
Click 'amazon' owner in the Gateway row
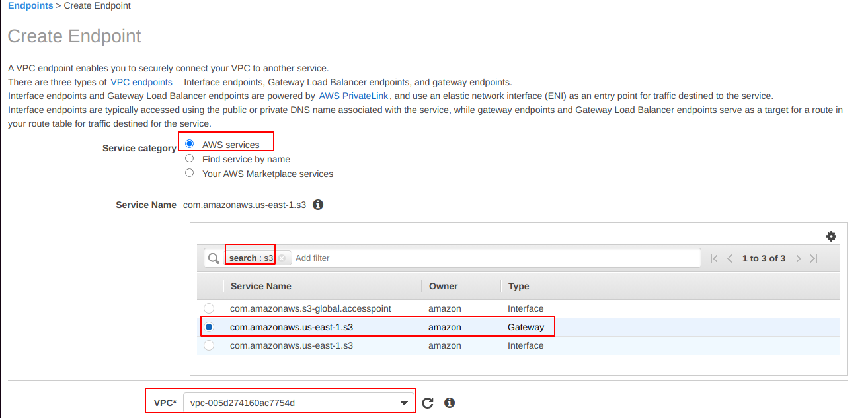point(445,327)
